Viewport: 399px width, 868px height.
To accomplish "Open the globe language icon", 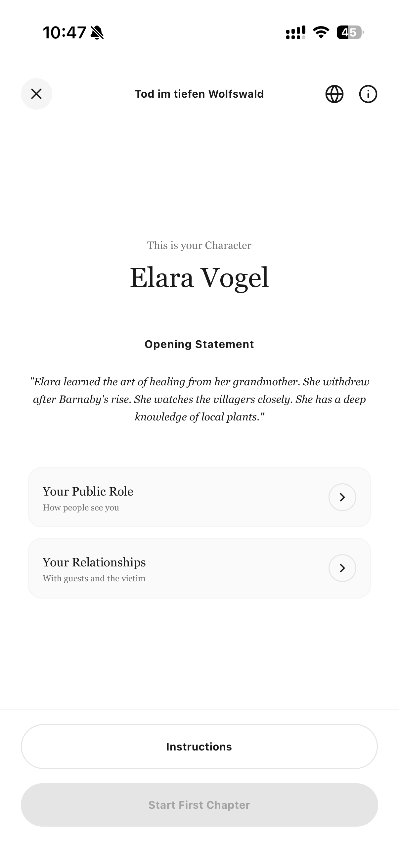I will pos(334,94).
